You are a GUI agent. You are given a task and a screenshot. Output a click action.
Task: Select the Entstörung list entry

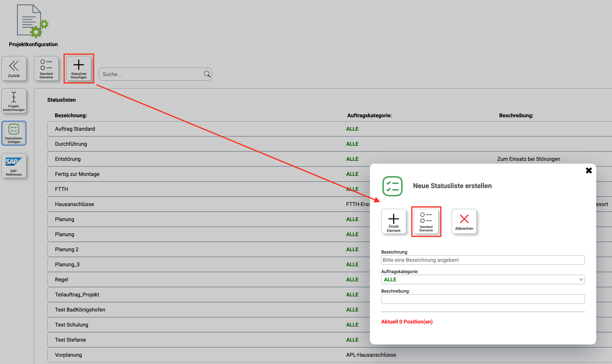tap(196, 159)
